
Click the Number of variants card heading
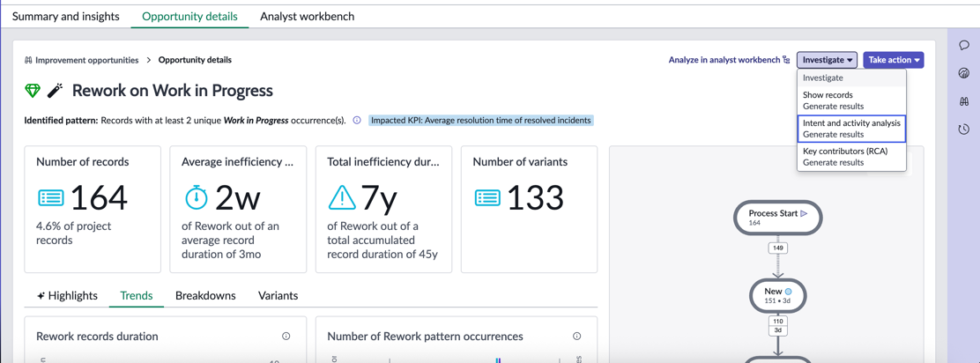[520, 162]
